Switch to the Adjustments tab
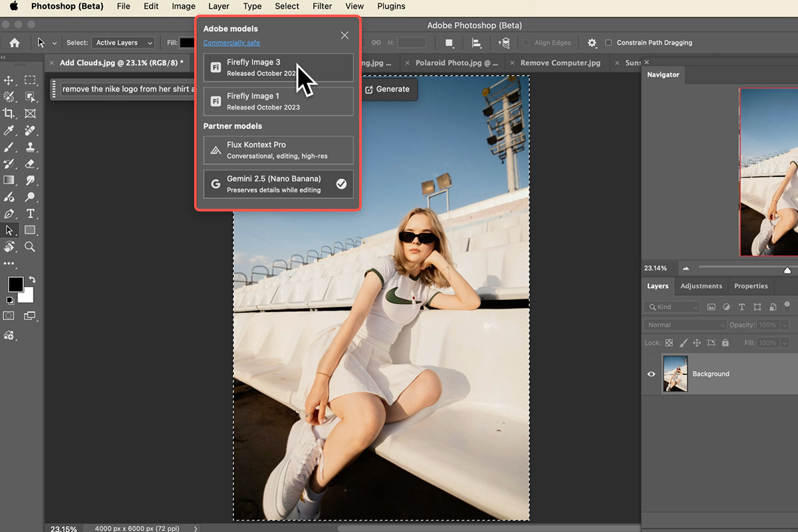 701,286
